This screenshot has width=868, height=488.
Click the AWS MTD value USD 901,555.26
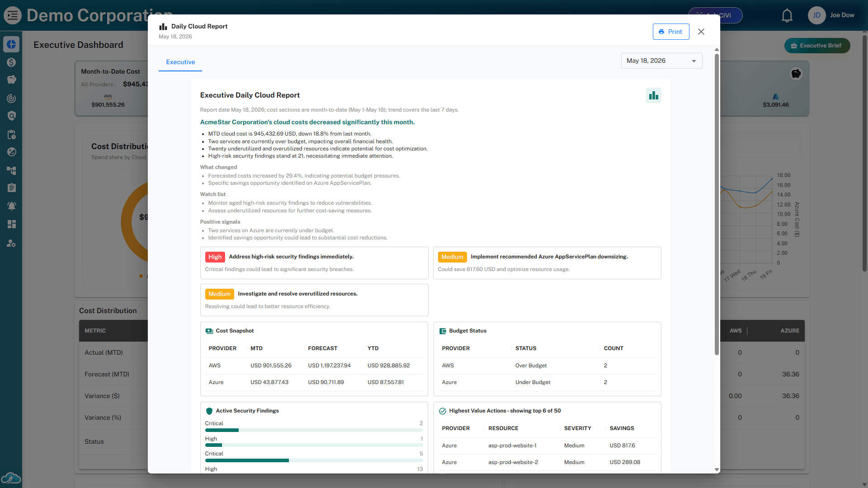pos(271,366)
